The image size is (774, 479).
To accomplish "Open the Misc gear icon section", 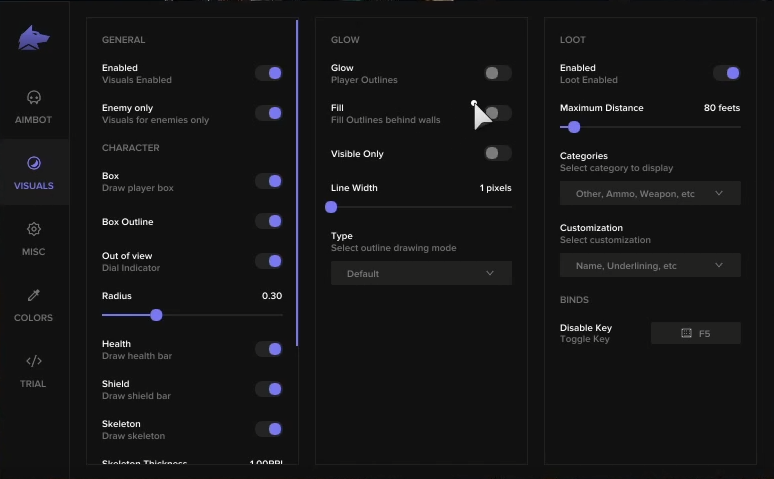I will point(34,229).
